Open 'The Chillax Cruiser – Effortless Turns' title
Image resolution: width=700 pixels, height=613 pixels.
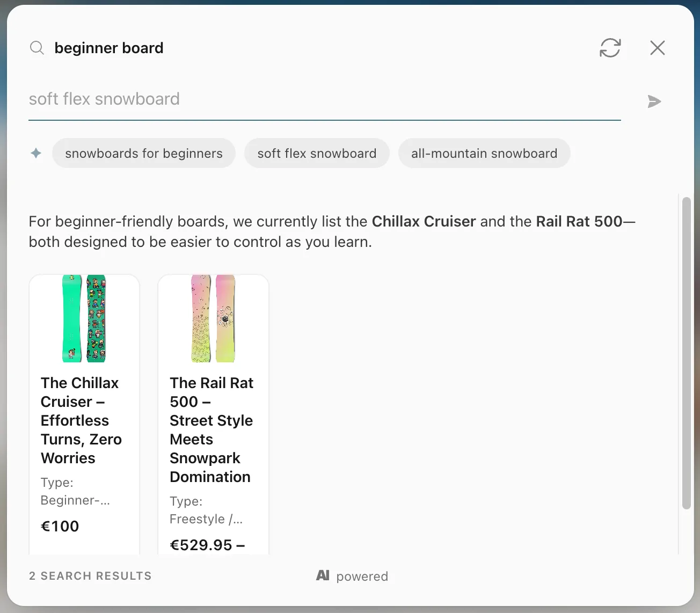(x=82, y=420)
